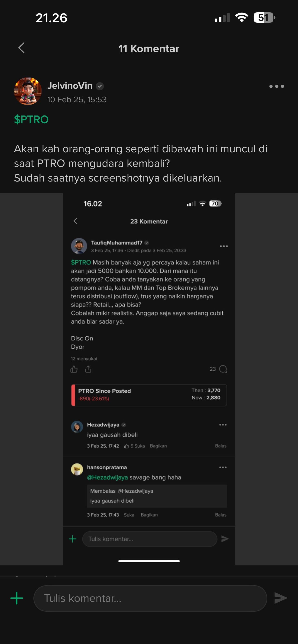Tap Bagikan under hansonpratama's comment
298x644 pixels.
(x=149, y=515)
